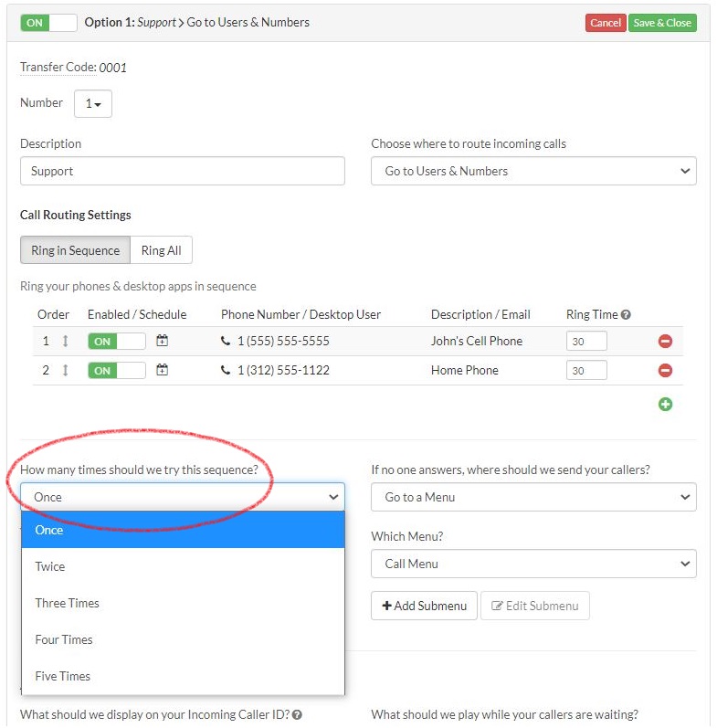
Task: Click the Description field containing Support
Action: coord(183,171)
